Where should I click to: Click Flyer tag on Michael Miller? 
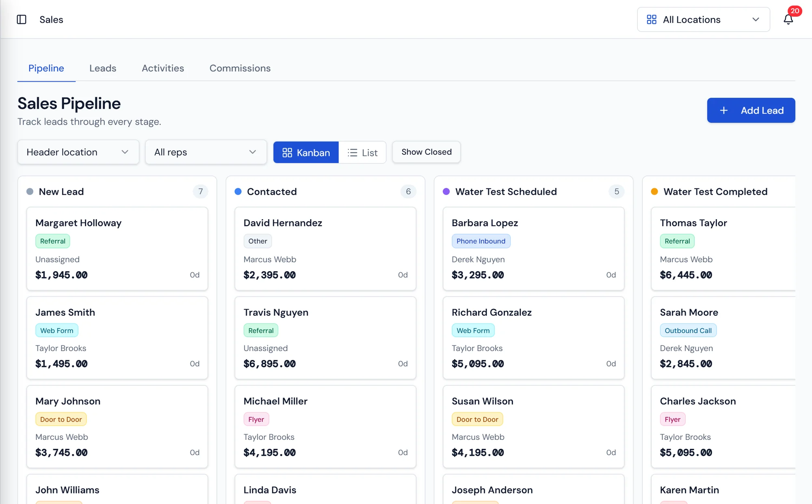tap(256, 419)
